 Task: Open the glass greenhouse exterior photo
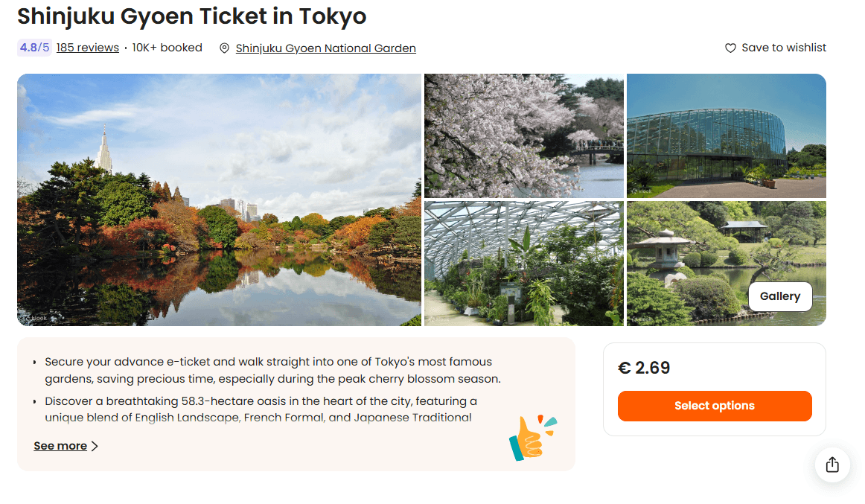tap(726, 135)
